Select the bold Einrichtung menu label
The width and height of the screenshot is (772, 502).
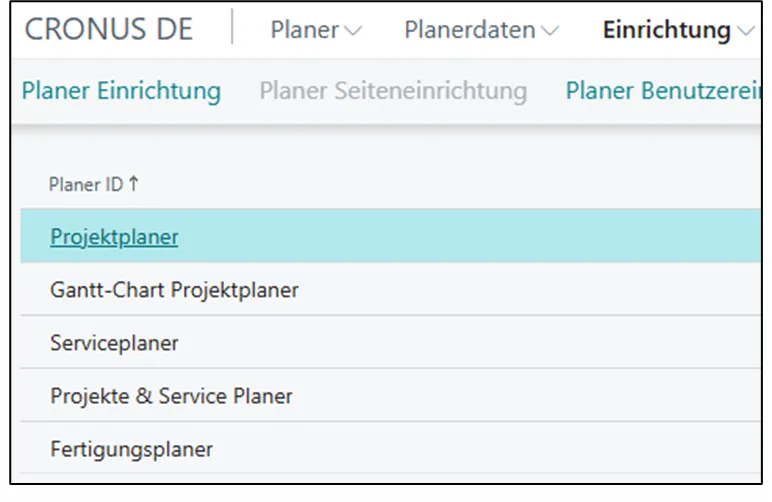coord(666,31)
